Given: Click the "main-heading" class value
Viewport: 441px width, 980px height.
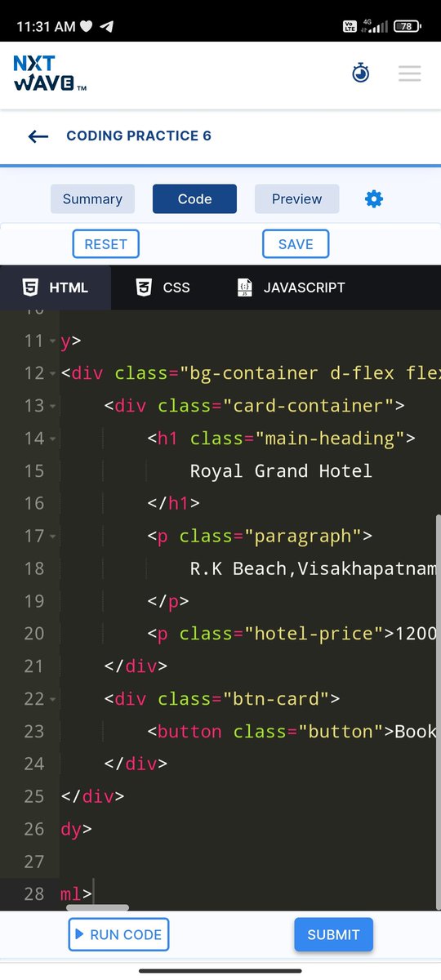Looking at the screenshot, I should (330, 439).
